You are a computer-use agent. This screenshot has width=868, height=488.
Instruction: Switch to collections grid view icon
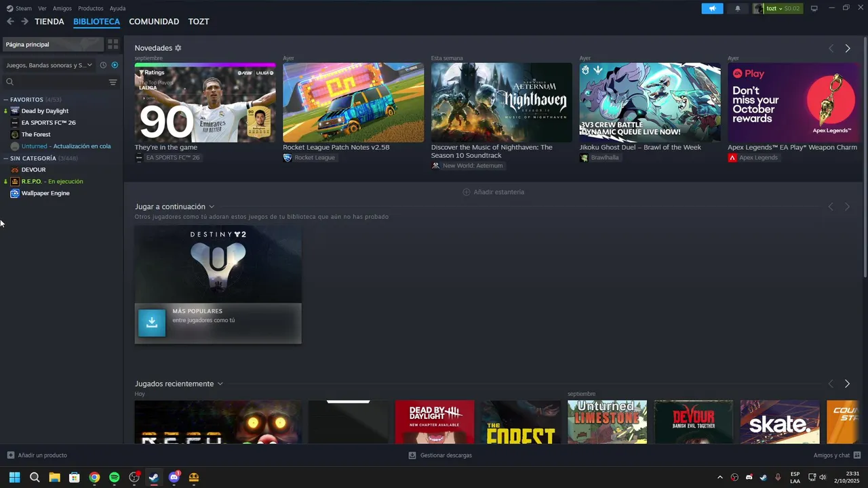(113, 44)
